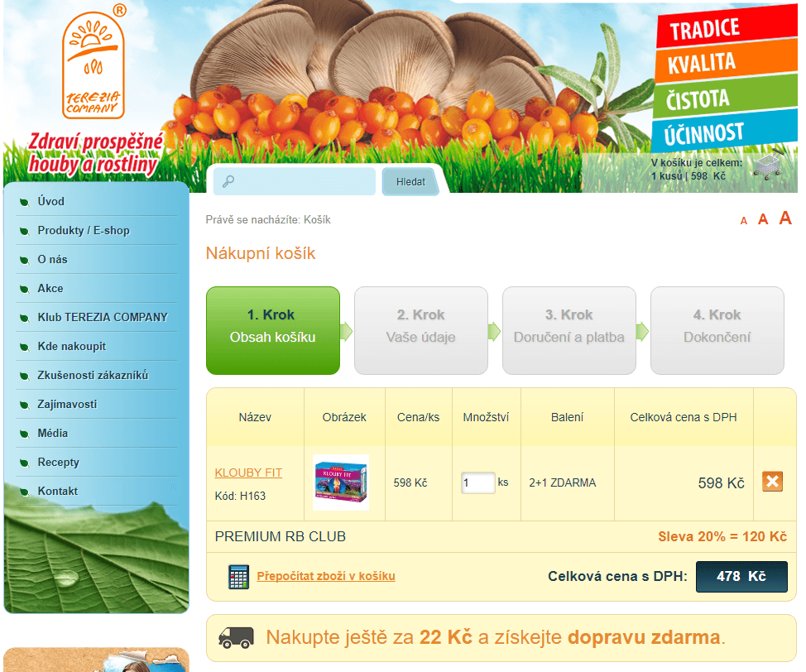The height and width of the screenshot is (672, 806).
Task: Select the smallest font size A
Action: point(744,221)
